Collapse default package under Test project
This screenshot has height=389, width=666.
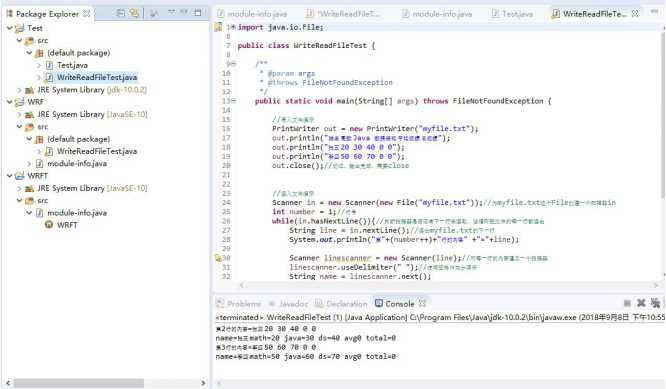pyautogui.click(x=29, y=53)
